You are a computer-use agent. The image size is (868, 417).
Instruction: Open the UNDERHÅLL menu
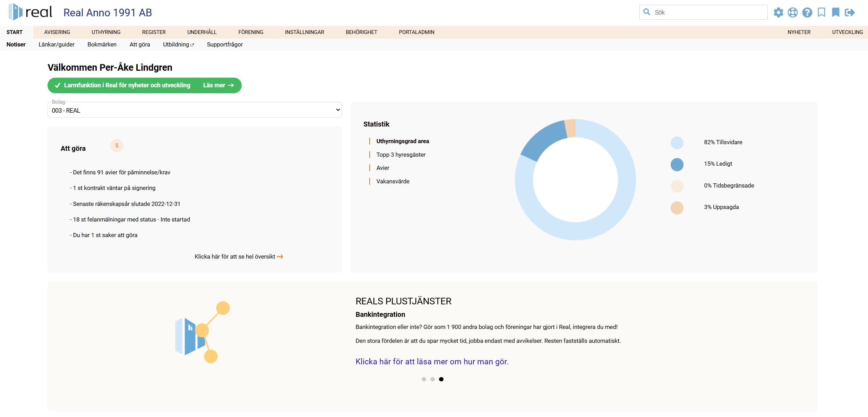(202, 32)
